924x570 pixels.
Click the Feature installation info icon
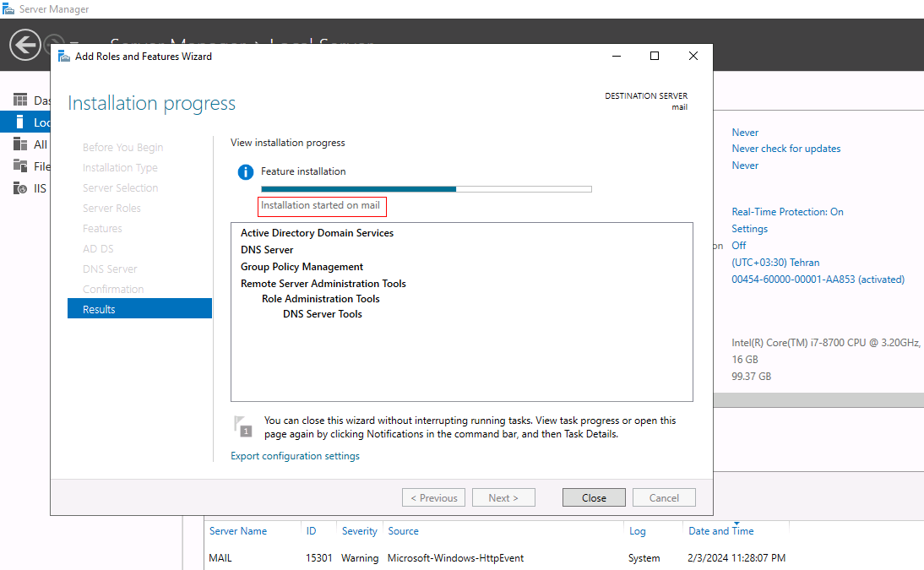point(245,172)
